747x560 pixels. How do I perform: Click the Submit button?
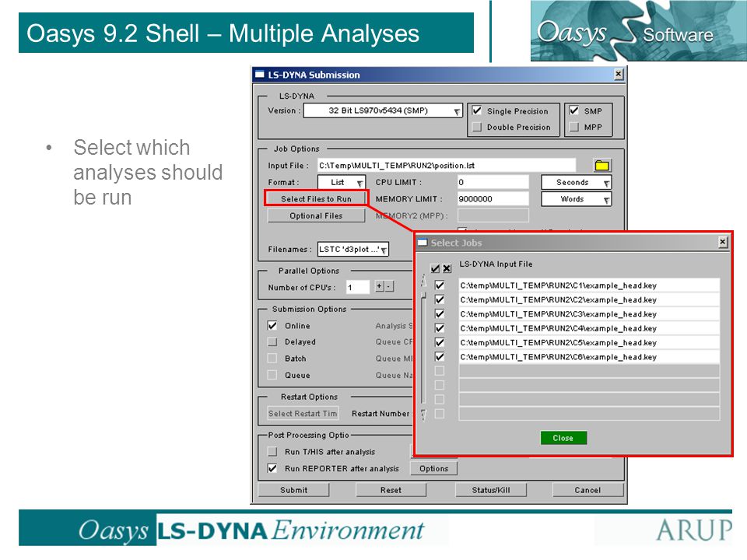[x=293, y=490]
